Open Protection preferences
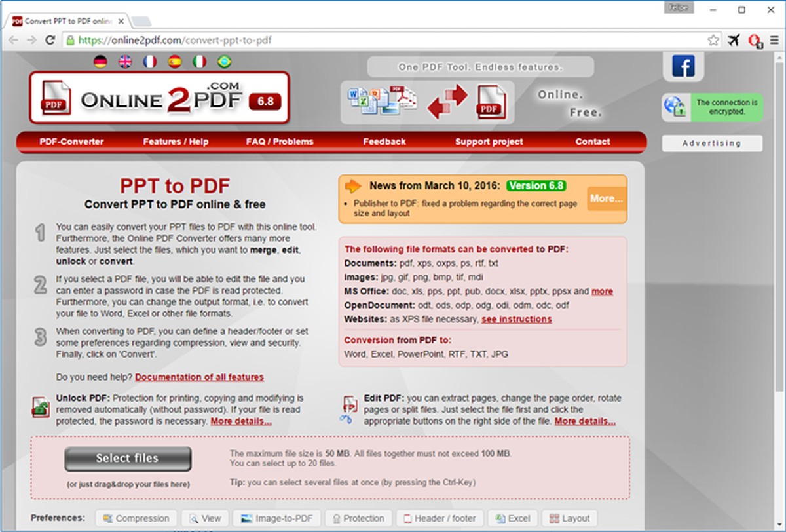Viewport: 786px width, 532px height. pos(358,518)
